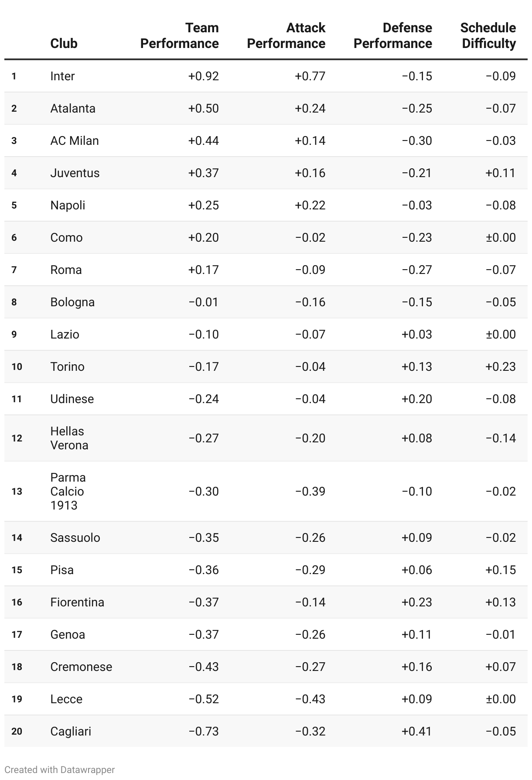532x780 pixels.
Task: Select the Attack Performance column header
Action: click(x=286, y=35)
